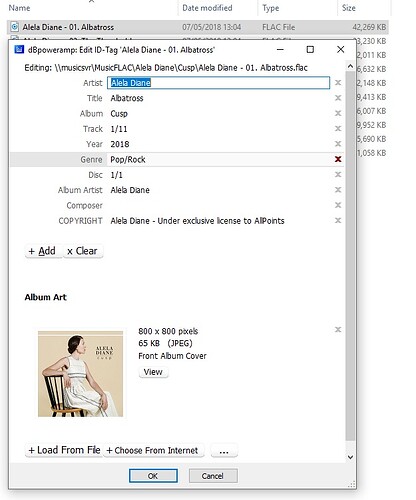Click the red X beside Genre Pop/Rock
The height and width of the screenshot is (500, 416).
coord(338,159)
